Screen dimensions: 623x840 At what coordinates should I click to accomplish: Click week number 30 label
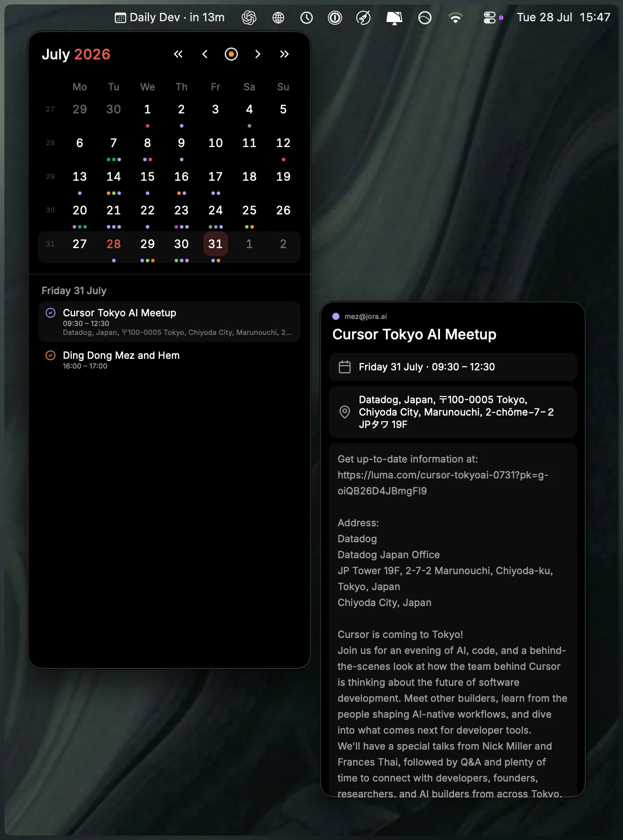coord(51,210)
